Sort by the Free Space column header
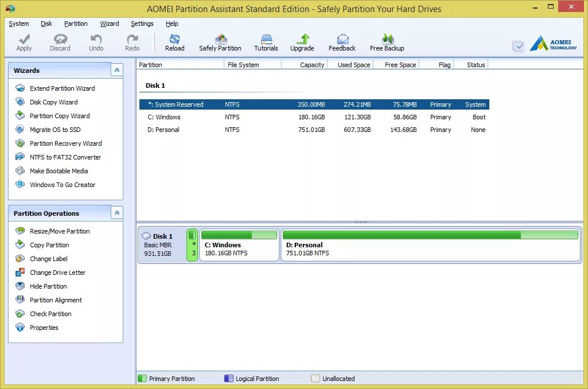This screenshot has height=389, width=588. pyautogui.click(x=396, y=64)
